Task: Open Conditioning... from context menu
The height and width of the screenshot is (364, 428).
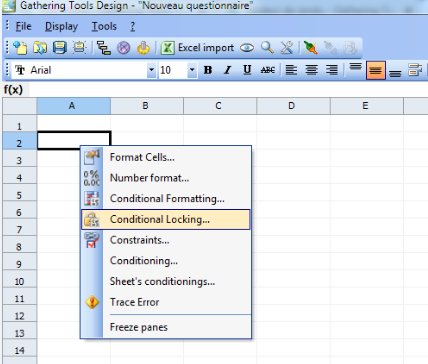Action: coord(165,261)
